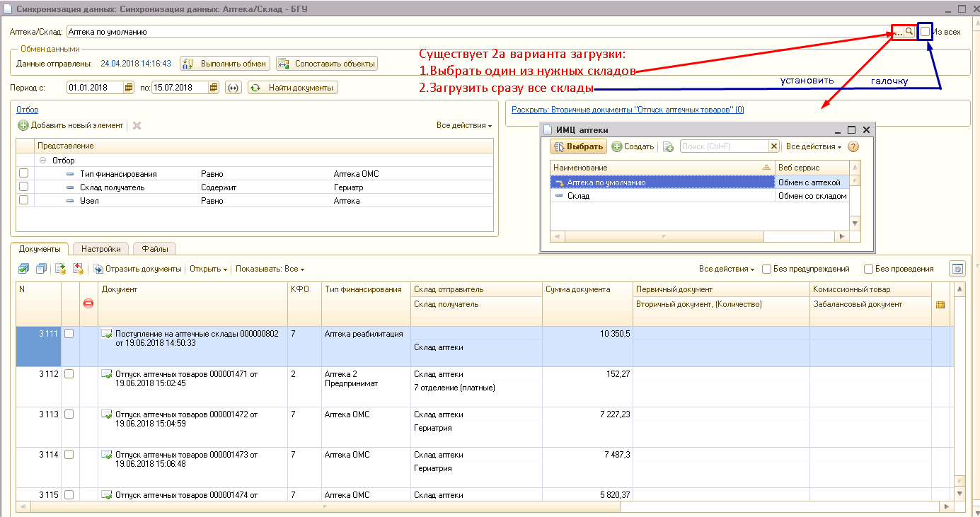Click the period selection button with arrows

234,88
